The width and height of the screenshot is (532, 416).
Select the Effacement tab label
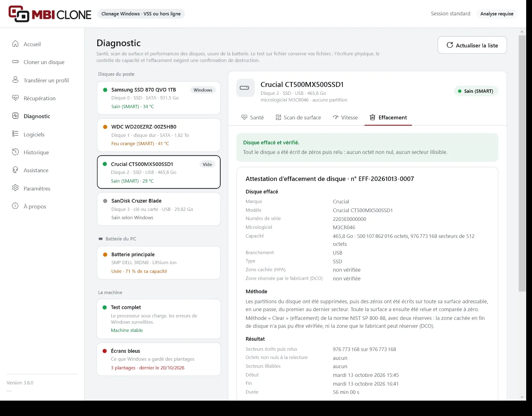393,117
